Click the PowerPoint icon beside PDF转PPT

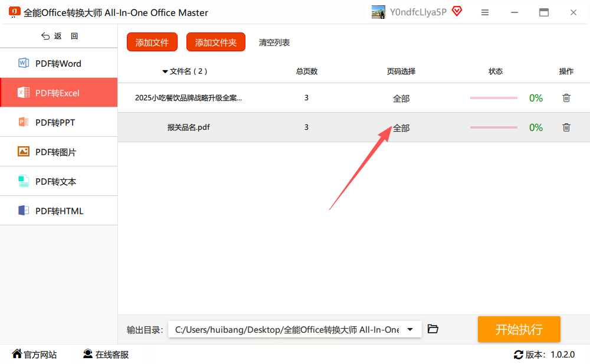point(24,122)
